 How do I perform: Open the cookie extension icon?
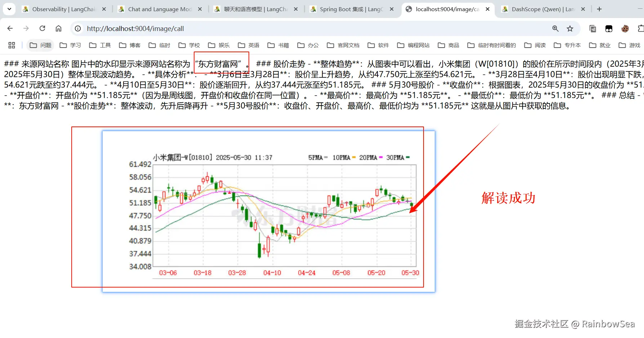pos(625,28)
